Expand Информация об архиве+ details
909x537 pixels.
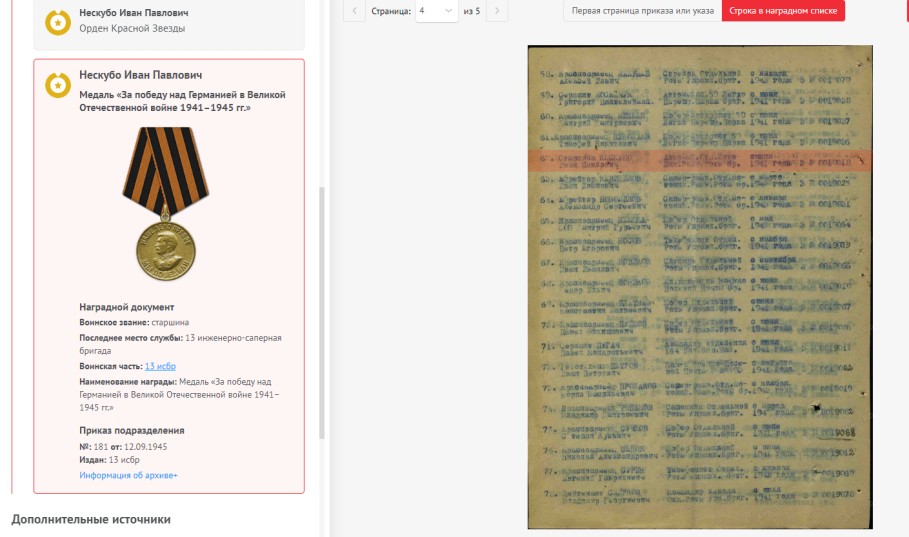point(128,475)
